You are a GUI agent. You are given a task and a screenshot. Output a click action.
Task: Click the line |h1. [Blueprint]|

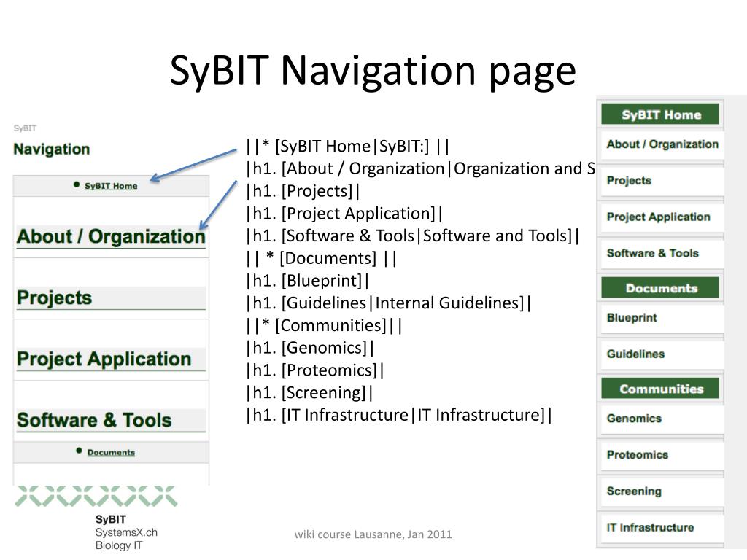308,281
